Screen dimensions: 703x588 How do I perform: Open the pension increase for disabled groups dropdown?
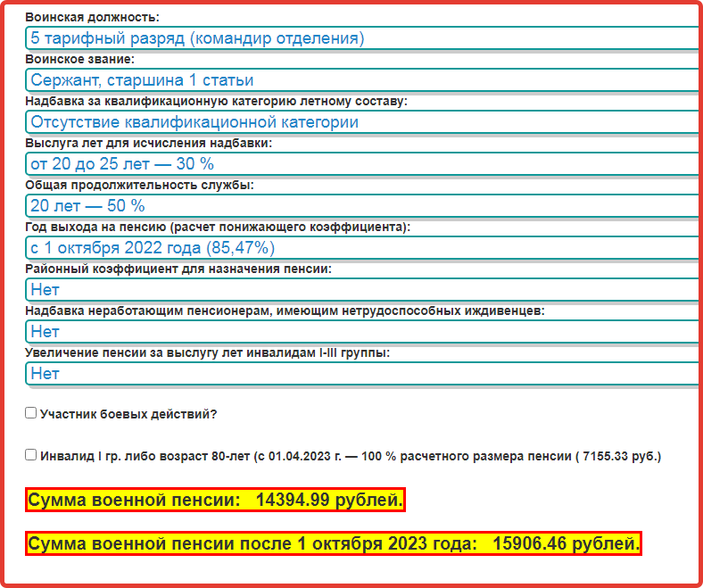tap(362, 374)
